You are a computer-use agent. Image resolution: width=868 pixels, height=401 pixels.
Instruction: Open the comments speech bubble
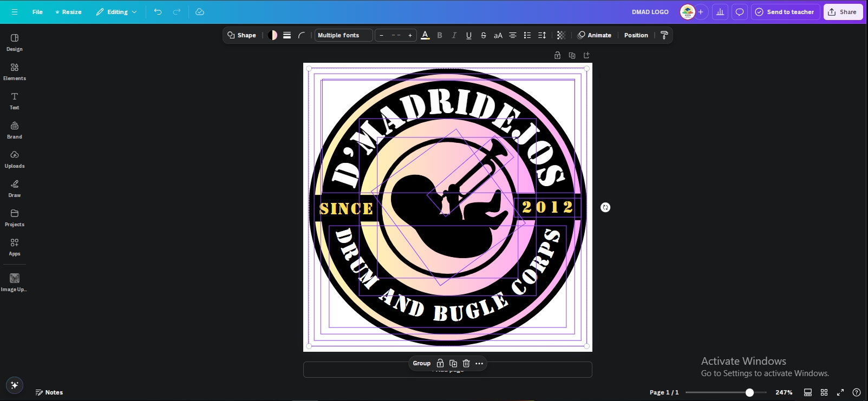click(740, 12)
